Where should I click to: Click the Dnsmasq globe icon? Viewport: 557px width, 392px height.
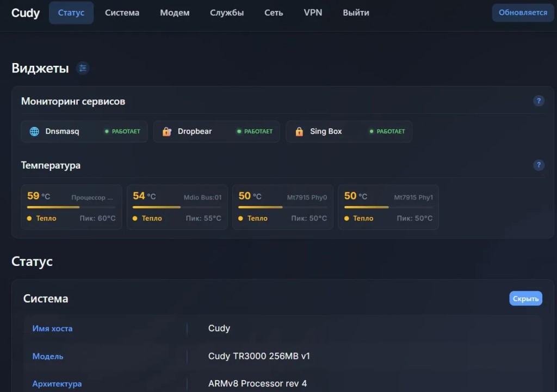tap(34, 132)
